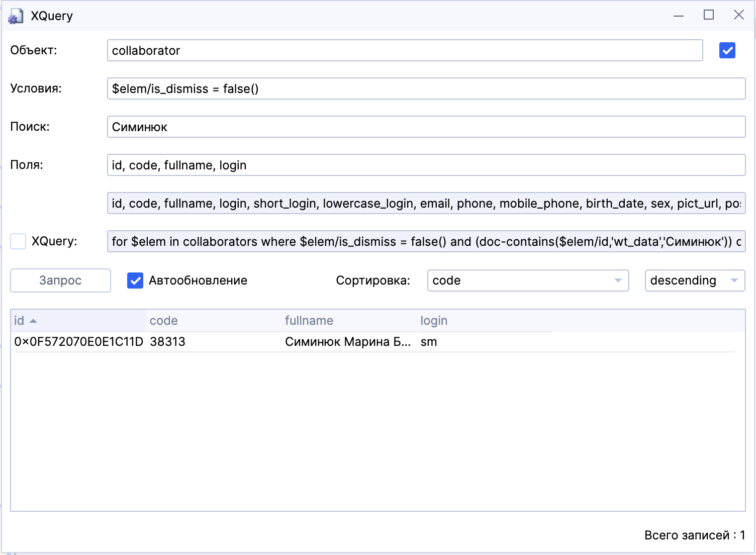Enable the XQuery checkbox
756x555 pixels.
[19, 241]
